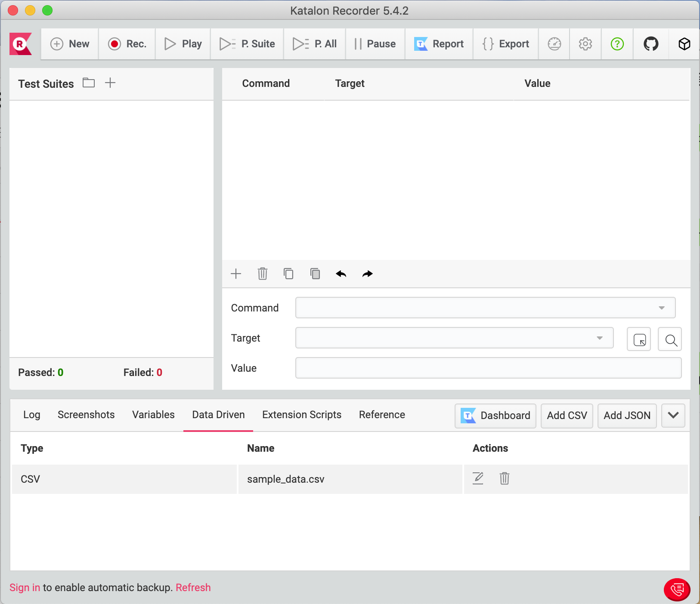Click the Command column header
This screenshot has width=700, height=604.
click(x=266, y=83)
